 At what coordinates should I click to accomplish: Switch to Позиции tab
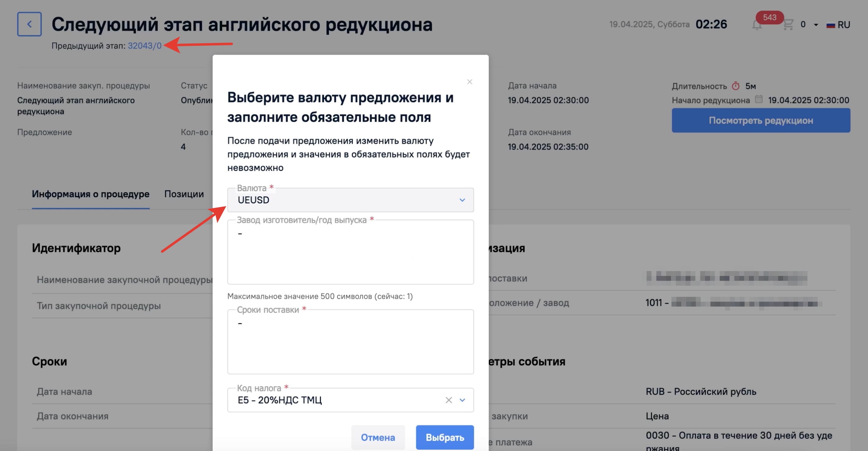click(x=184, y=194)
